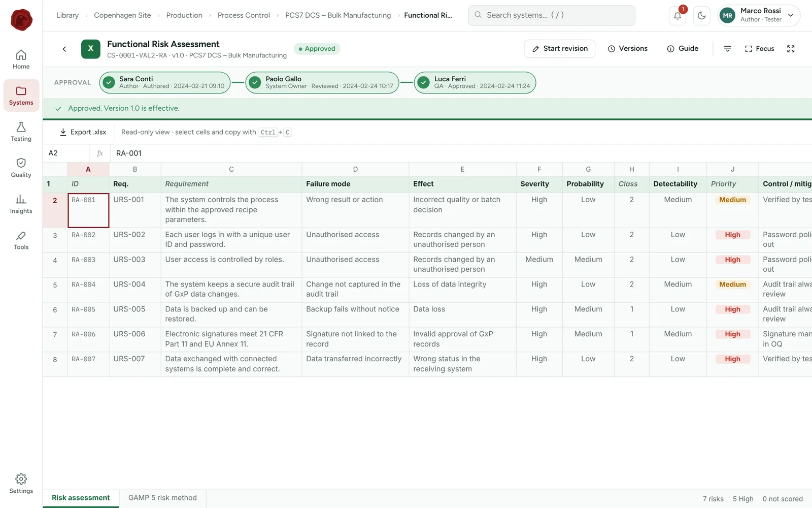Toggle dark mode moon icon
Image resolution: width=812 pixels, height=508 pixels.
click(702, 16)
